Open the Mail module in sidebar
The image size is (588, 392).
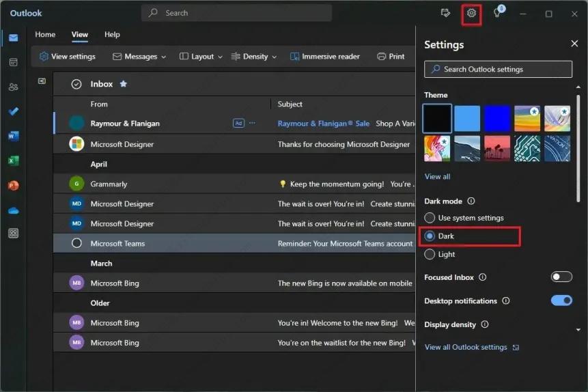14,38
